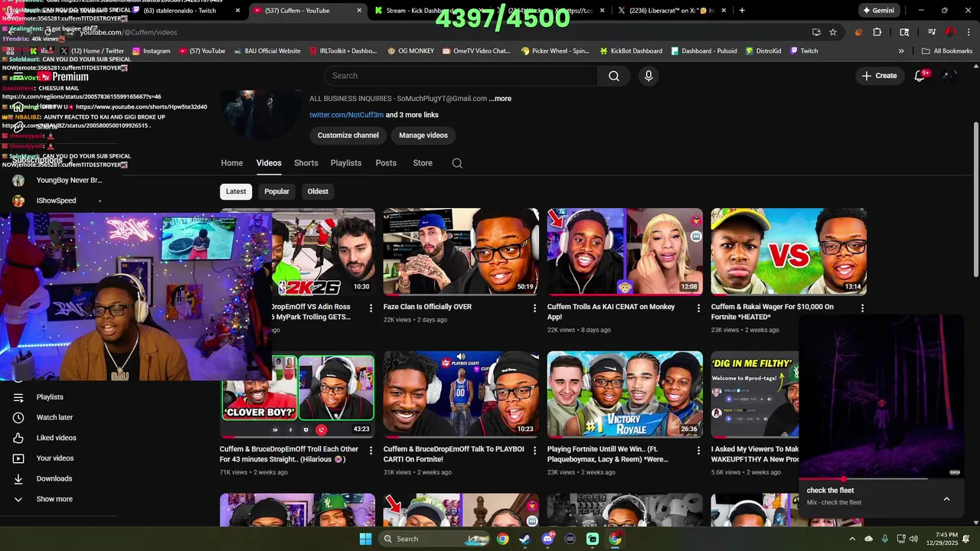
Task: Open the Twitch bookmark
Action: point(803,51)
